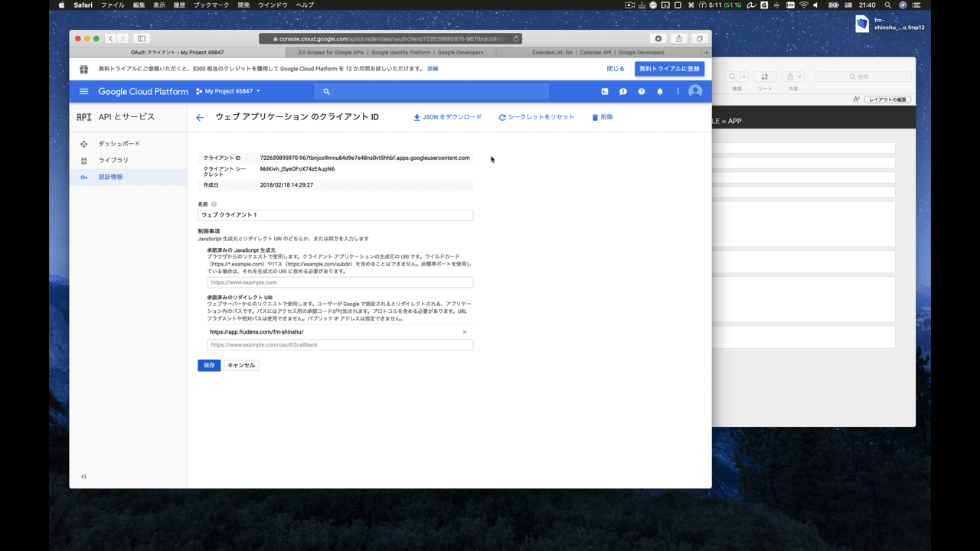Switch to the CalendarList: list tab
This screenshot has height=551, width=980.
[x=599, y=53]
